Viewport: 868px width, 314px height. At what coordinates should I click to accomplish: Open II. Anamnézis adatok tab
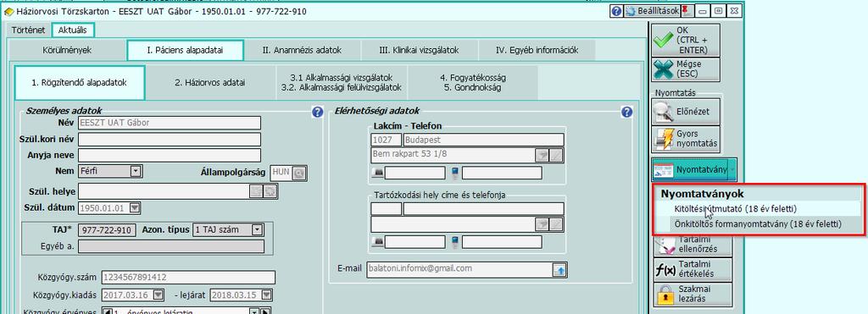click(302, 50)
